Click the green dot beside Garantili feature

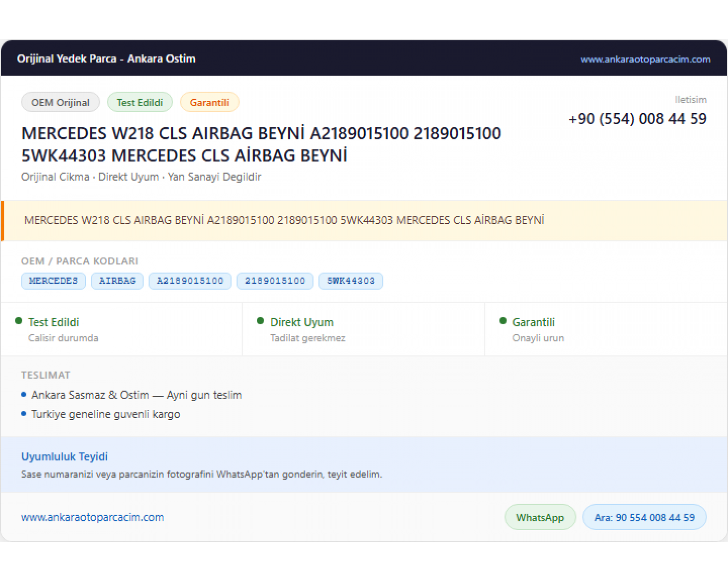click(x=503, y=321)
